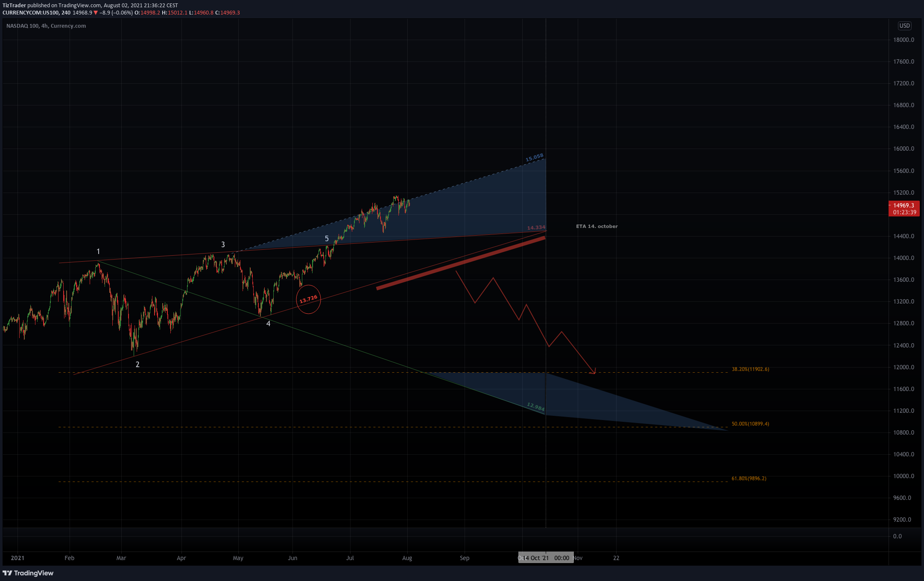Screen dimensions: 924x581
Task: Click the 10000.0 price axis value
Action: coord(904,476)
